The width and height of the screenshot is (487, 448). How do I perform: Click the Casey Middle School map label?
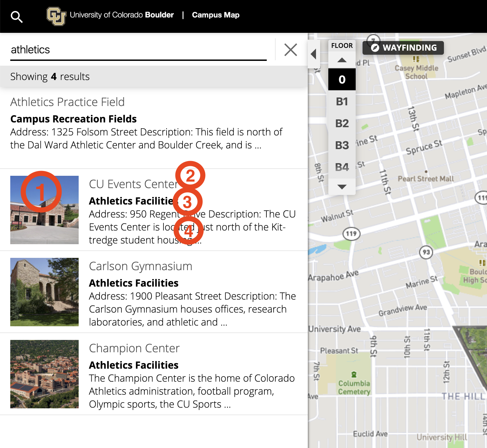[x=417, y=72]
